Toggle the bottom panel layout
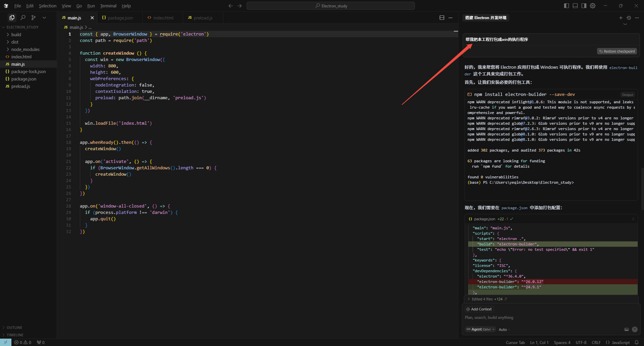The image size is (644, 346). point(575,6)
